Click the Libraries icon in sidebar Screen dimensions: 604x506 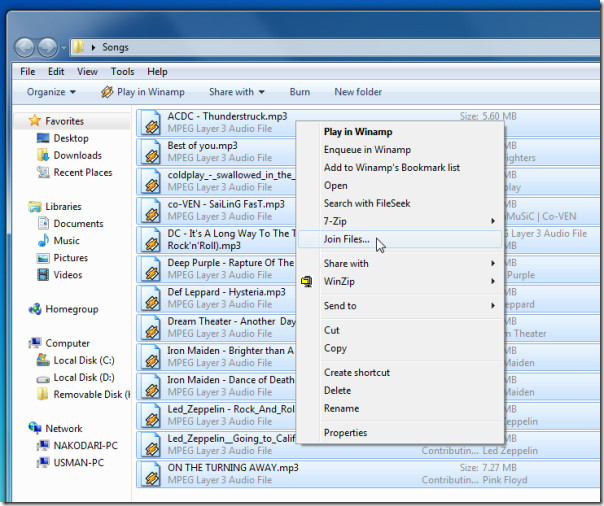coord(35,206)
